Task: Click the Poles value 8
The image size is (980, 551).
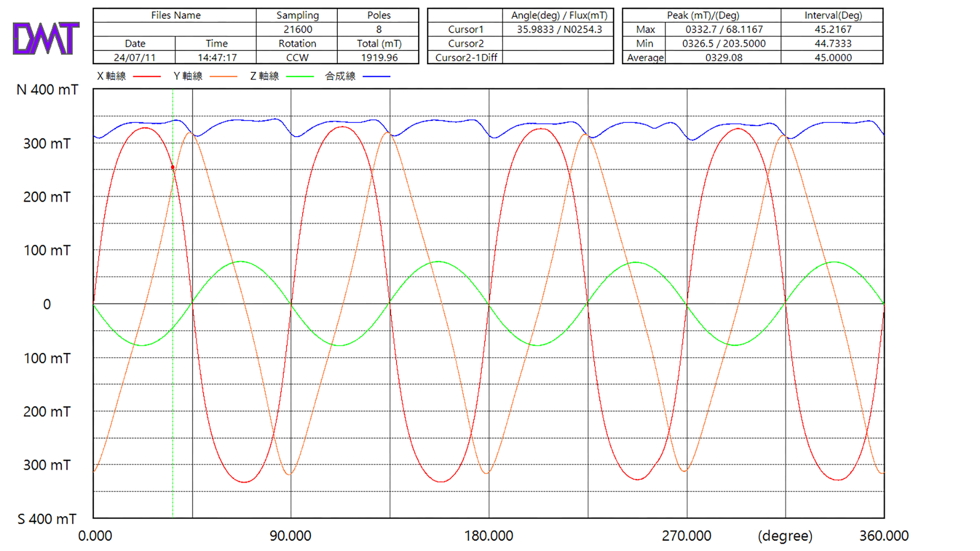Action: tap(378, 30)
